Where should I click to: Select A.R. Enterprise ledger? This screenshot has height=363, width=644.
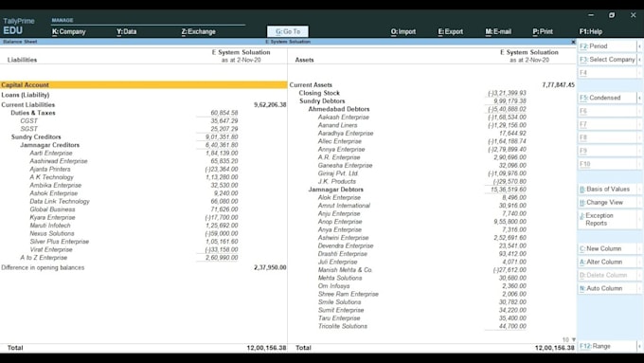coord(339,157)
